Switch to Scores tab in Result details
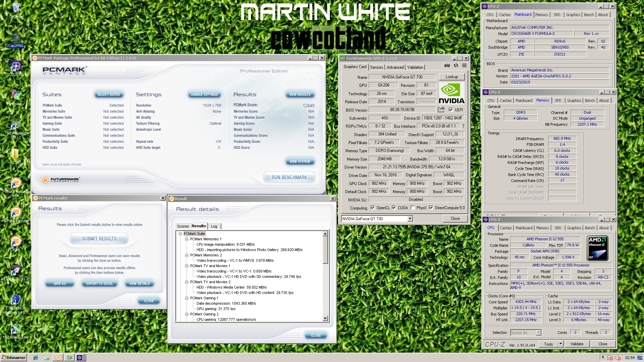 pos(183,226)
